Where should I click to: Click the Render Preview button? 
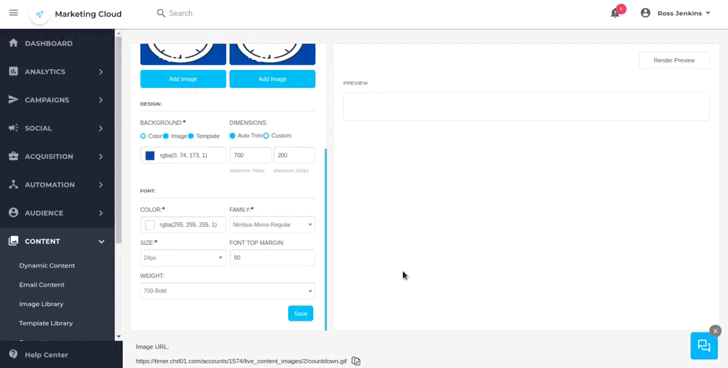coord(674,60)
